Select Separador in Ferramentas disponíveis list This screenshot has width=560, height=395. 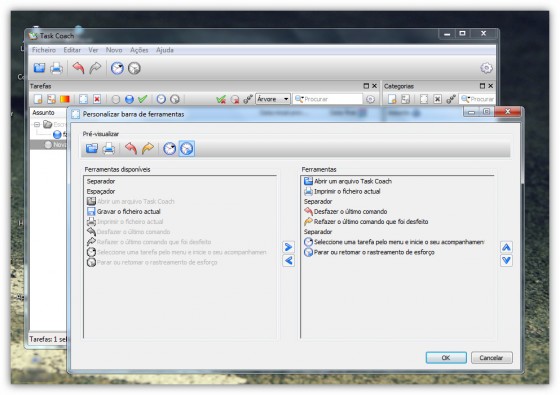(x=101, y=181)
